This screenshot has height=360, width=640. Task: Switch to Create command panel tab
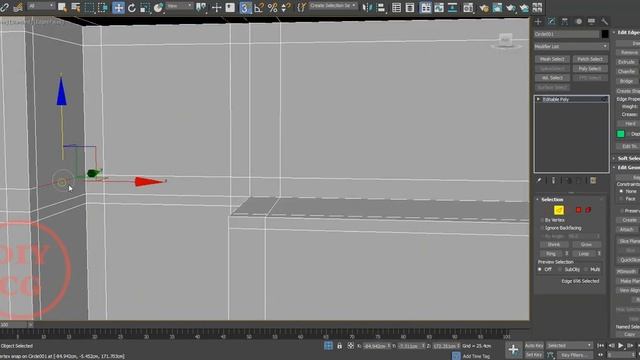[538, 22]
